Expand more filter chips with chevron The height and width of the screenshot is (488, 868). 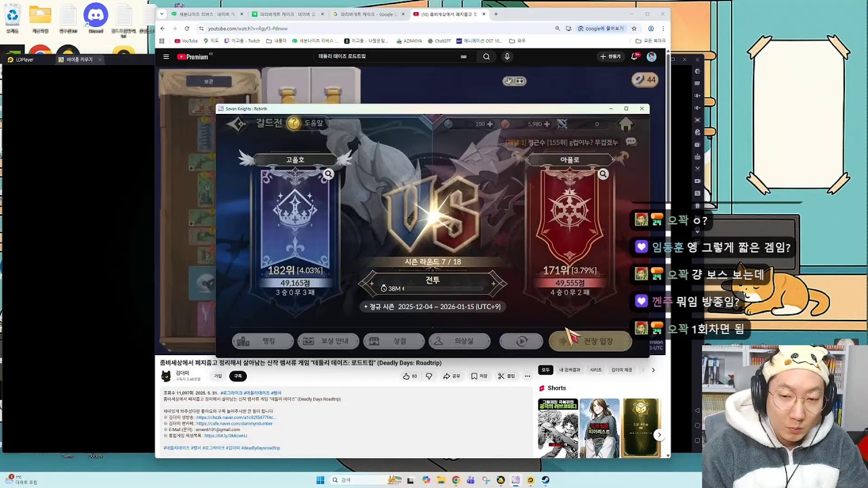(x=653, y=370)
